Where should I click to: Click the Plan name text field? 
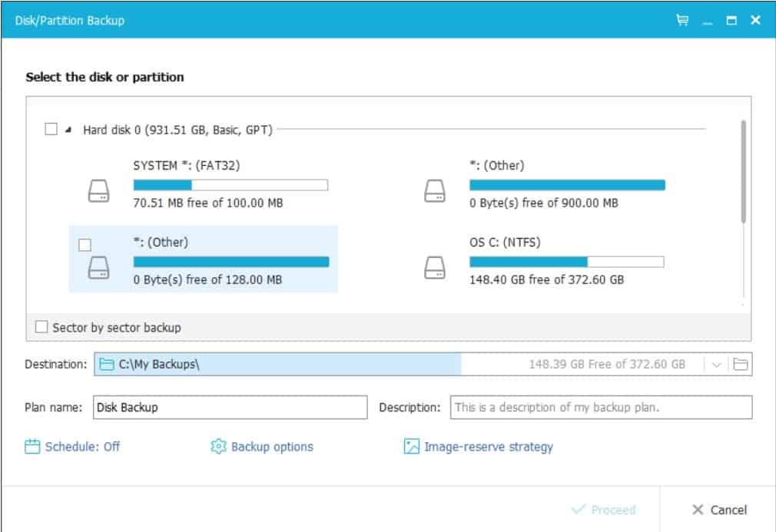tap(230, 408)
